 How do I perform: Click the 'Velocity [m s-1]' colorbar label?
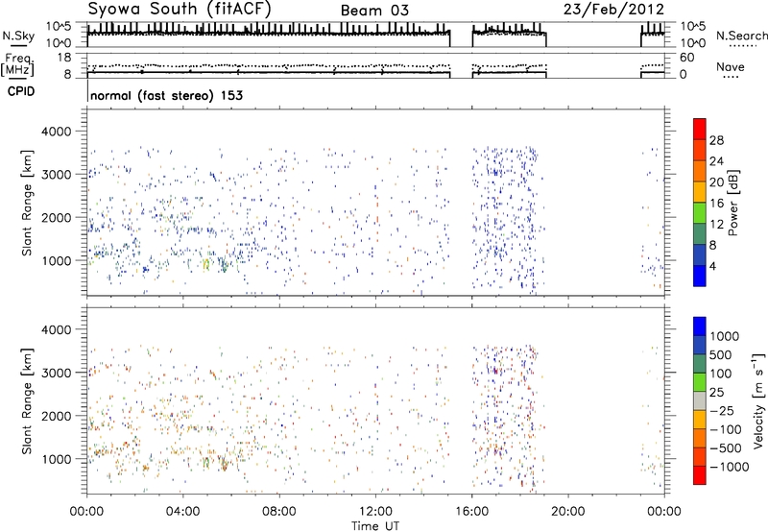758,400
